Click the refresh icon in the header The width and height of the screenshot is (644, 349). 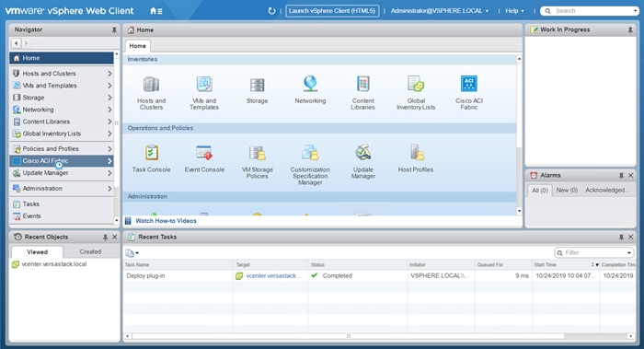tap(271, 11)
